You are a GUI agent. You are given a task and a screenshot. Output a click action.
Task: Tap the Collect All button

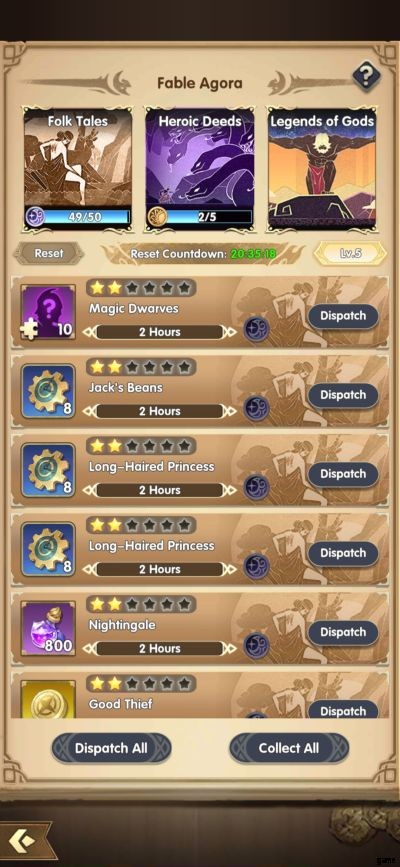tap(289, 748)
